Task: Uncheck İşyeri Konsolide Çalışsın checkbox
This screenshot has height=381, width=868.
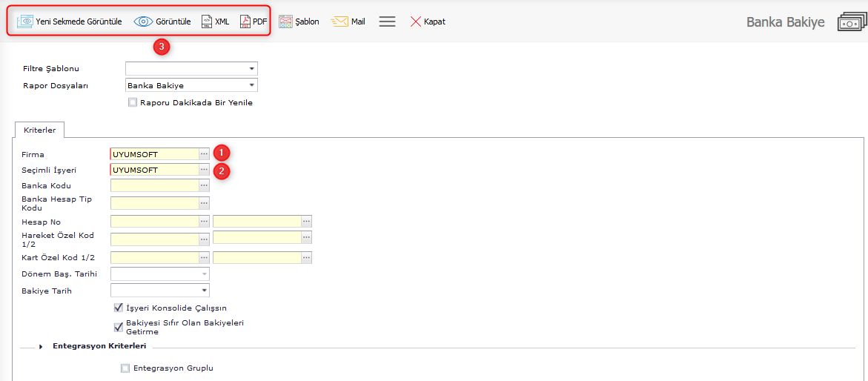Action: pyautogui.click(x=119, y=308)
